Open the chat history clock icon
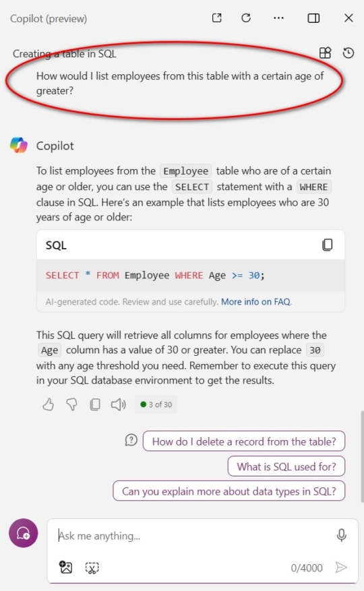Viewport: 364px width, 591px height. (348, 53)
